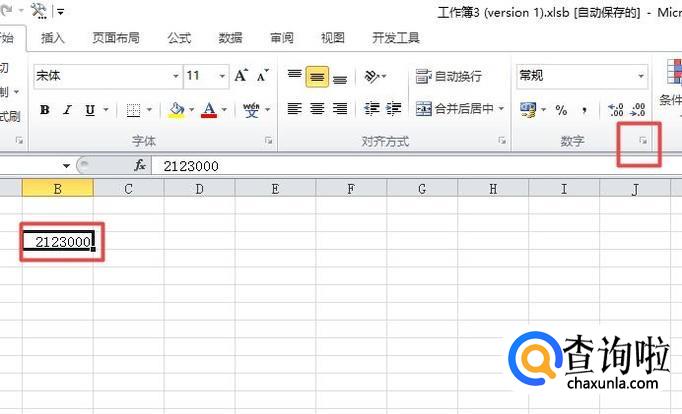Open number format dialog launcher

click(x=643, y=140)
